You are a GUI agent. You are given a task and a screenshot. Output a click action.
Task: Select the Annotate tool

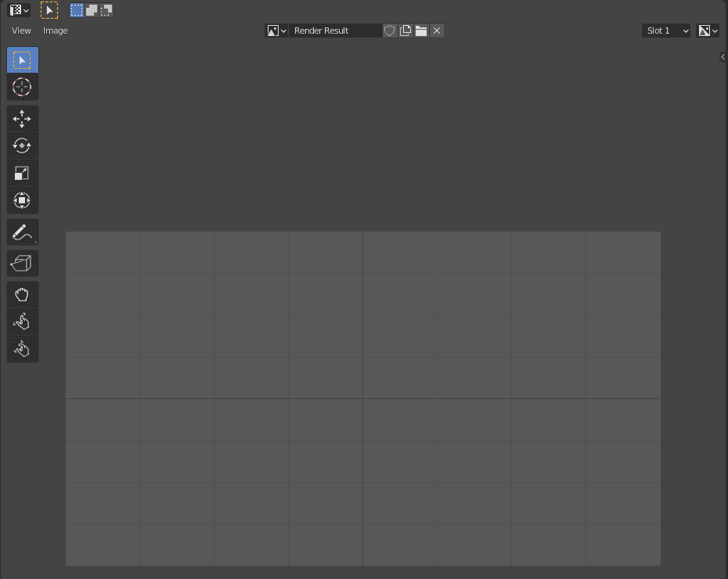pos(22,232)
